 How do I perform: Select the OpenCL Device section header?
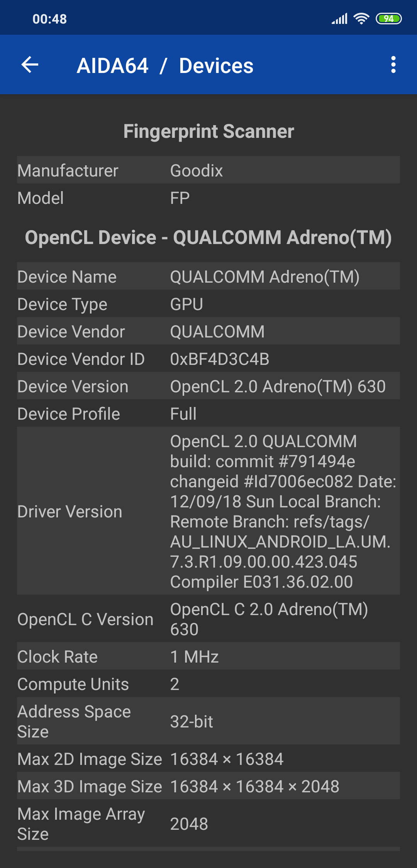click(208, 237)
